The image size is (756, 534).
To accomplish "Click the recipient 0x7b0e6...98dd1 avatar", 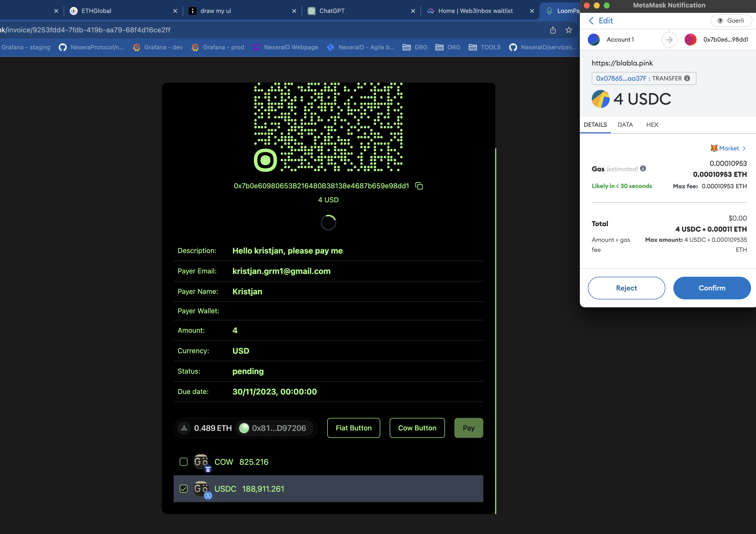I will coord(691,40).
